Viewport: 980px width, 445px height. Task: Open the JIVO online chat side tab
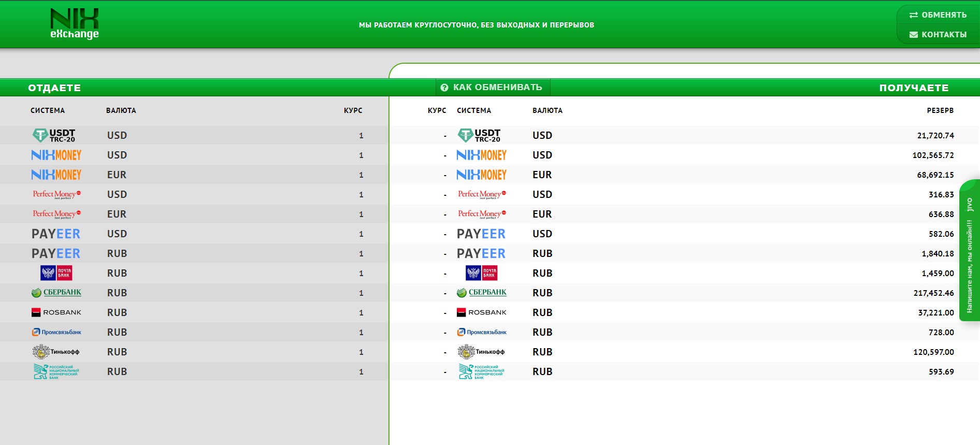click(x=970, y=250)
